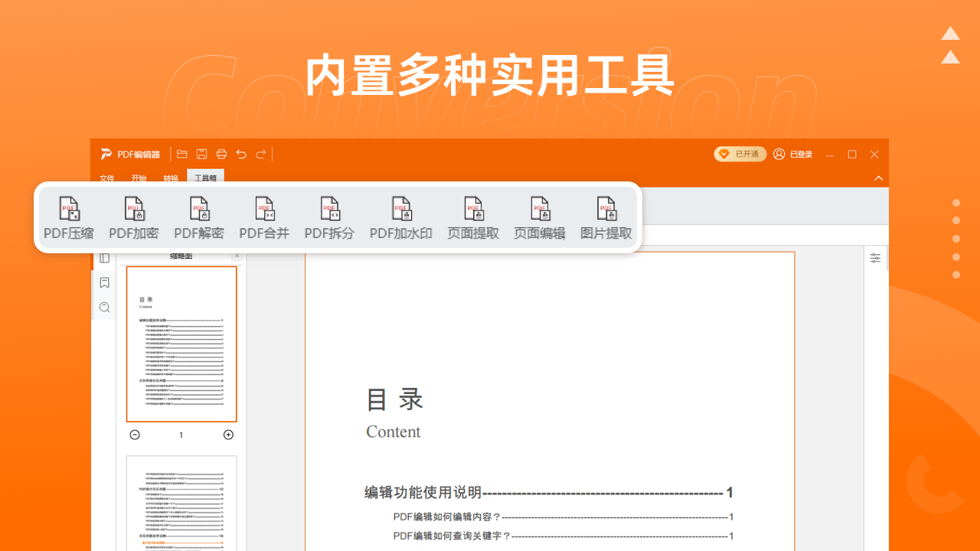This screenshot has height=551, width=980.
Task: Select the first page thumbnail showing 目录
Action: tap(181, 344)
